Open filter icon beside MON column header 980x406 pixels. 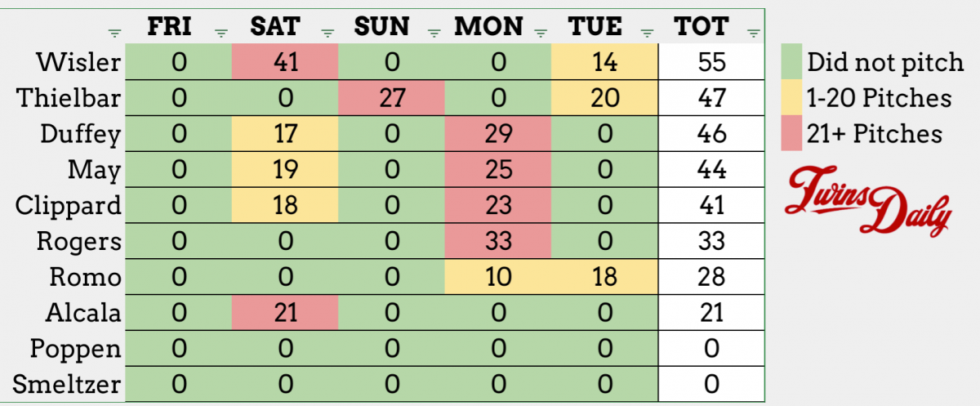coord(541,33)
